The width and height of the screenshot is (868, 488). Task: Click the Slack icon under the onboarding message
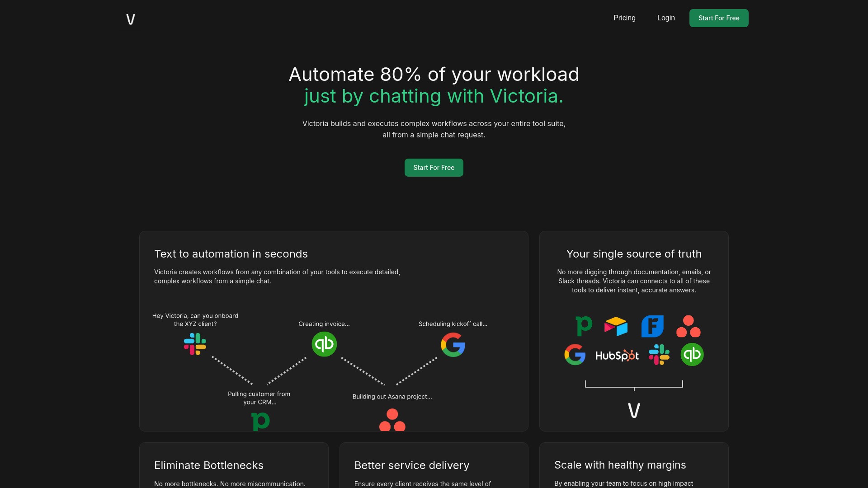point(194,344)
